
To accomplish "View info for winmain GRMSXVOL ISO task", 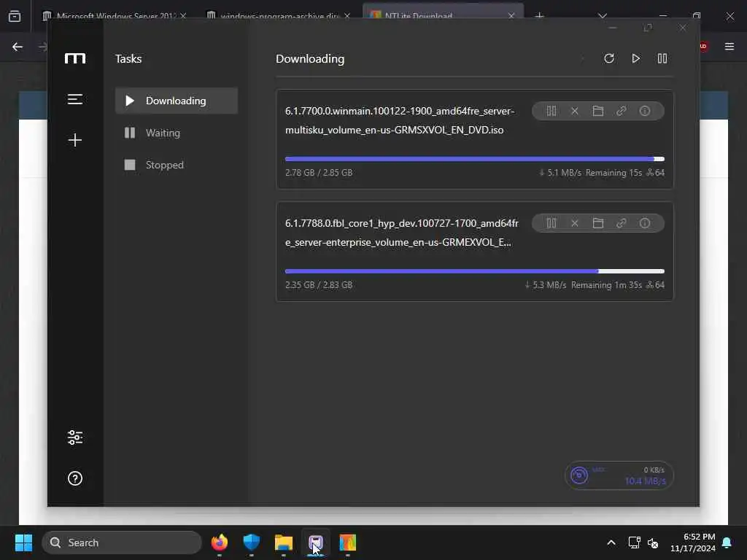I will [x=645, y=111].
